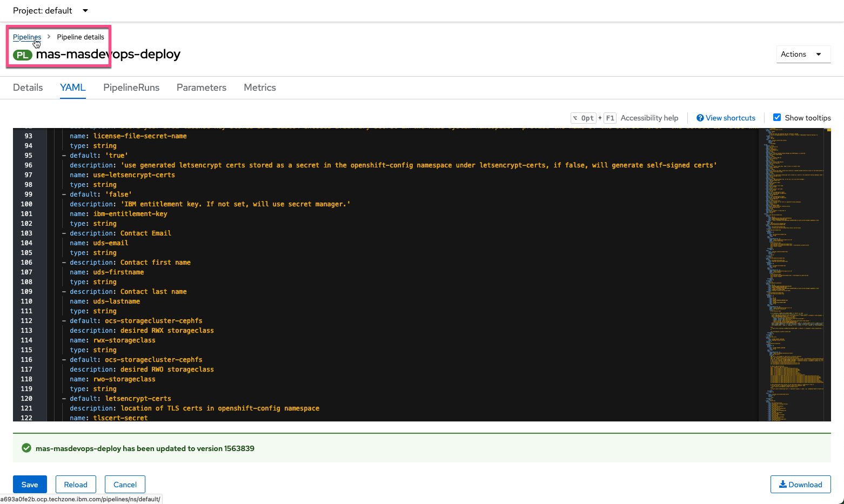
Task: Click the green PL pipeline badge icon
Action: click(23, 55)
